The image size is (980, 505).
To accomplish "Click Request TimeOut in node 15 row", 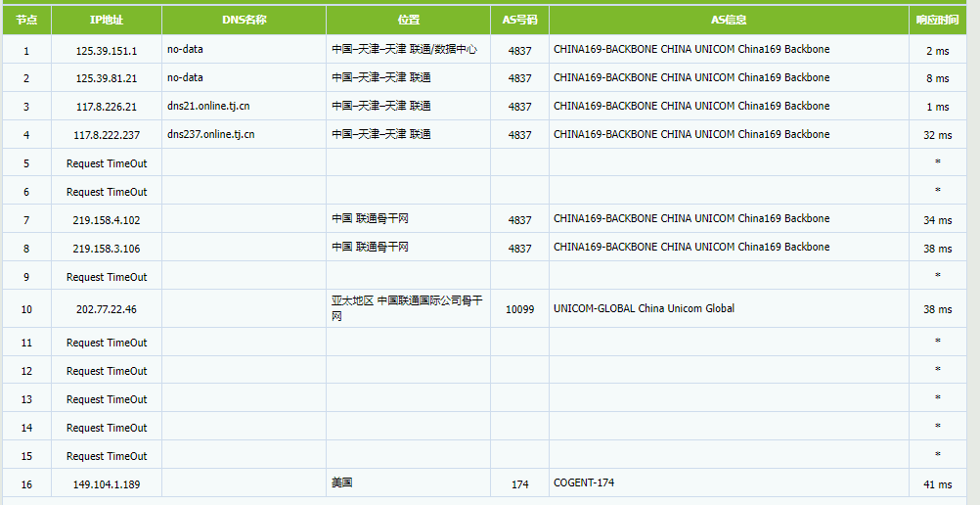I will (107, 456).
